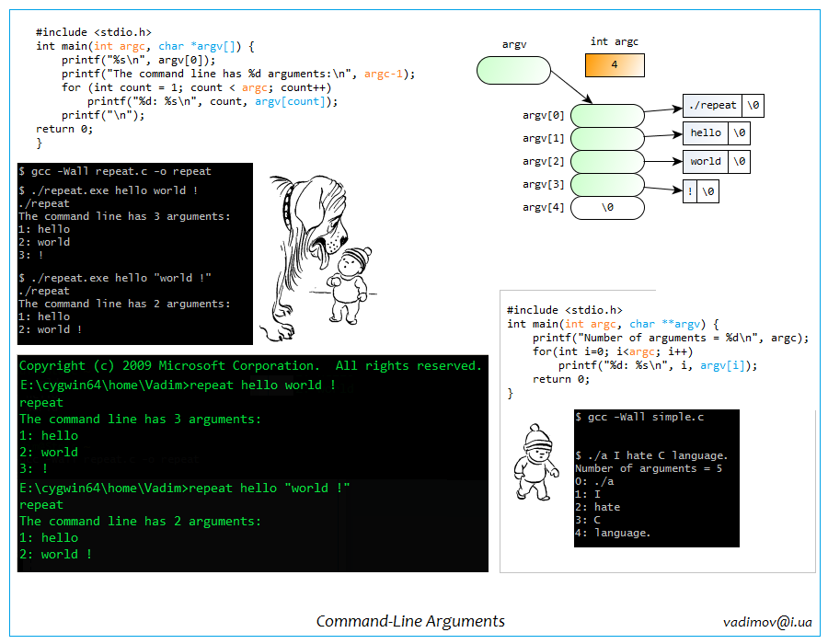Viewport: 828px width, 644px height.
Task: Click the green argv[0] cell in diagram
Action: (x=607, y=116)
